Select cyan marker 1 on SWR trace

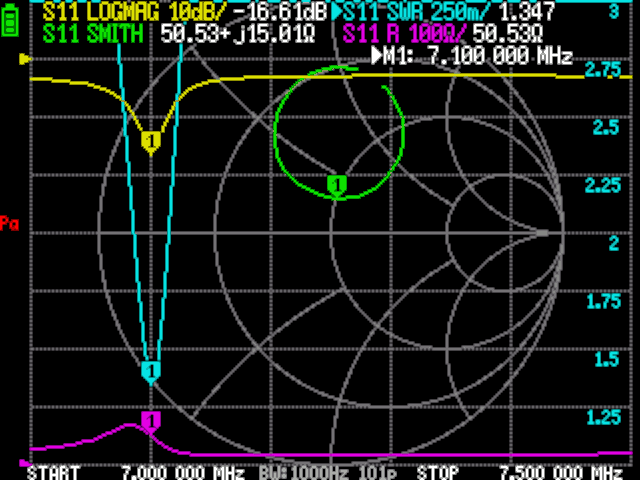[x=151, y=372]
